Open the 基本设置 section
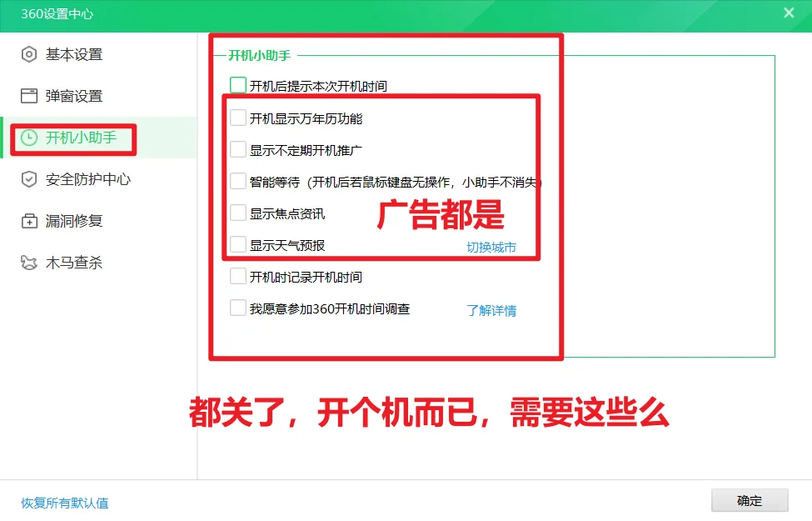 (98, 54)
